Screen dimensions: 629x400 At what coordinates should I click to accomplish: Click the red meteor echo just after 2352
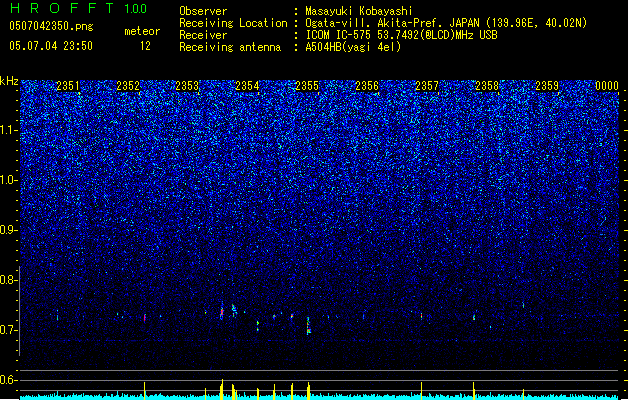(145, 318)
